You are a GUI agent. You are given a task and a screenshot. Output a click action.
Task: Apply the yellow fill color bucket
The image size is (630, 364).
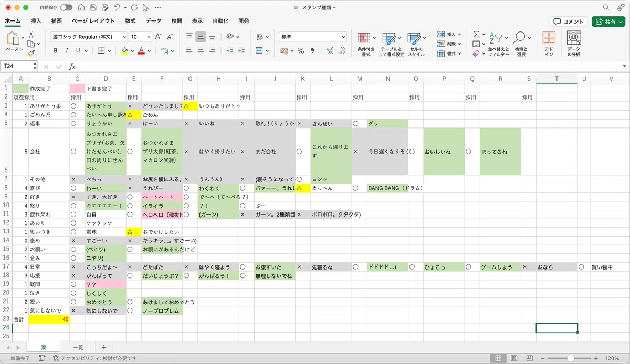pos(124,51)
